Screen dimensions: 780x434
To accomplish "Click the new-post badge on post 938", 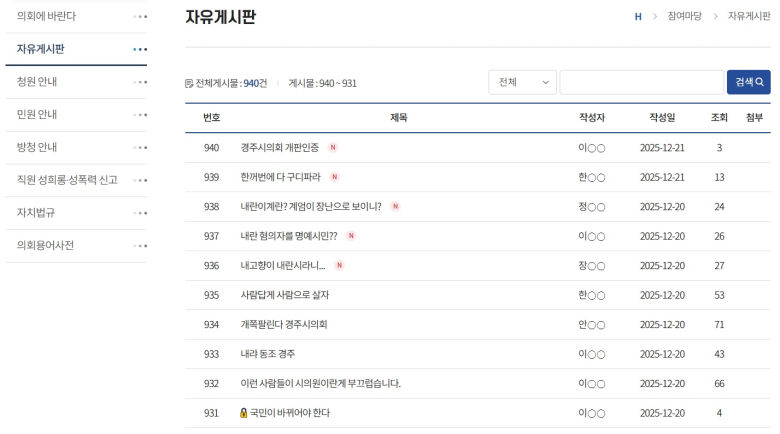I will click(x=395, y=207).
